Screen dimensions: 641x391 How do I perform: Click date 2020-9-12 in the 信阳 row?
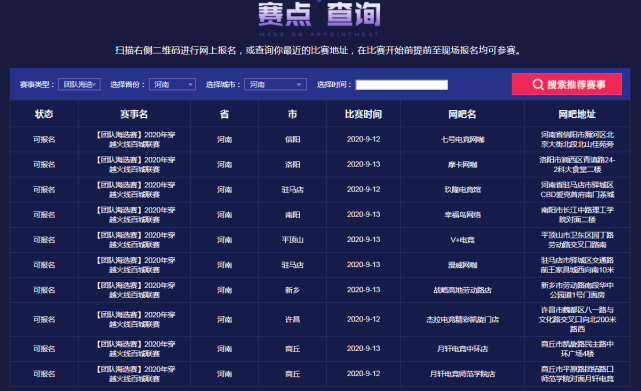(x=363, y=139)
